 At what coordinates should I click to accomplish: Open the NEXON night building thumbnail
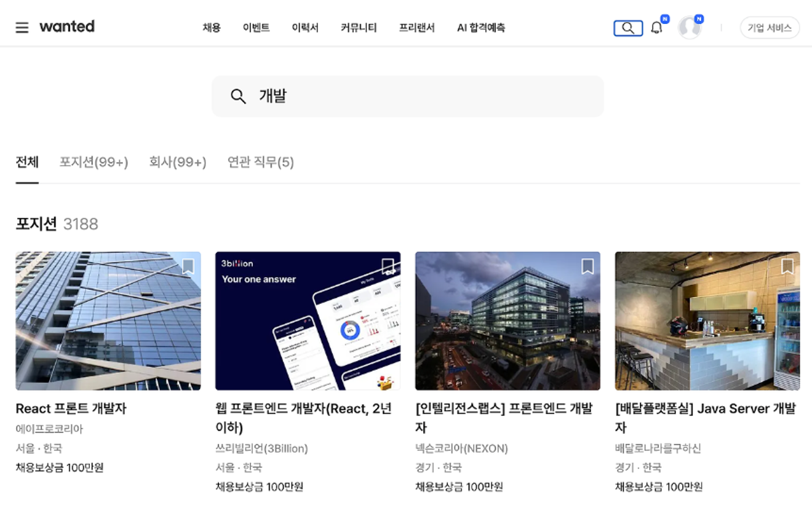[507, 321]
